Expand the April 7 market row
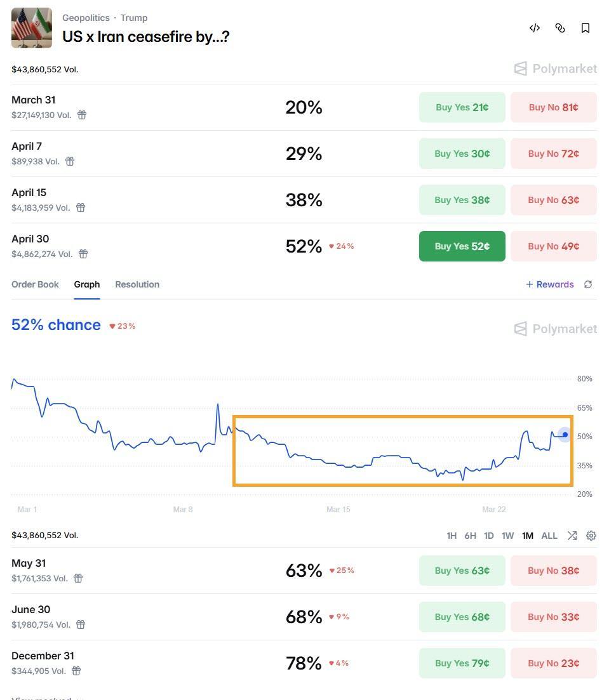The image size is (616, 700). (x=27, y=147)
